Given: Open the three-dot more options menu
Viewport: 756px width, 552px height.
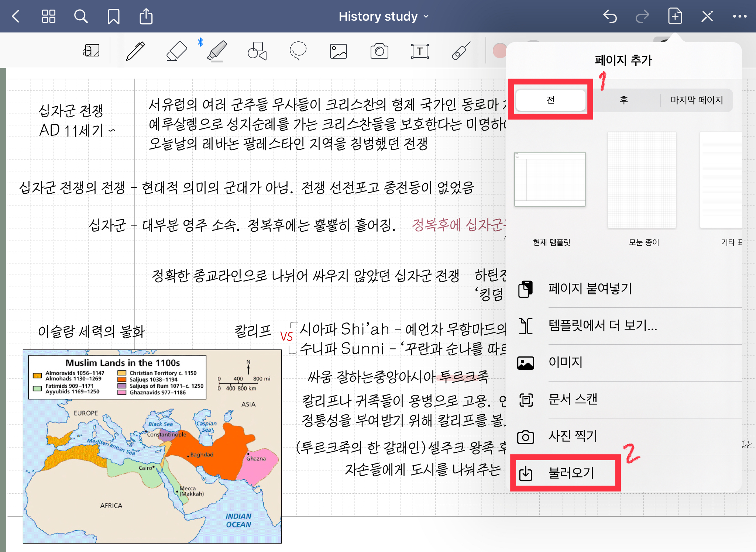Looking at the screenshot, I should 739,17.
